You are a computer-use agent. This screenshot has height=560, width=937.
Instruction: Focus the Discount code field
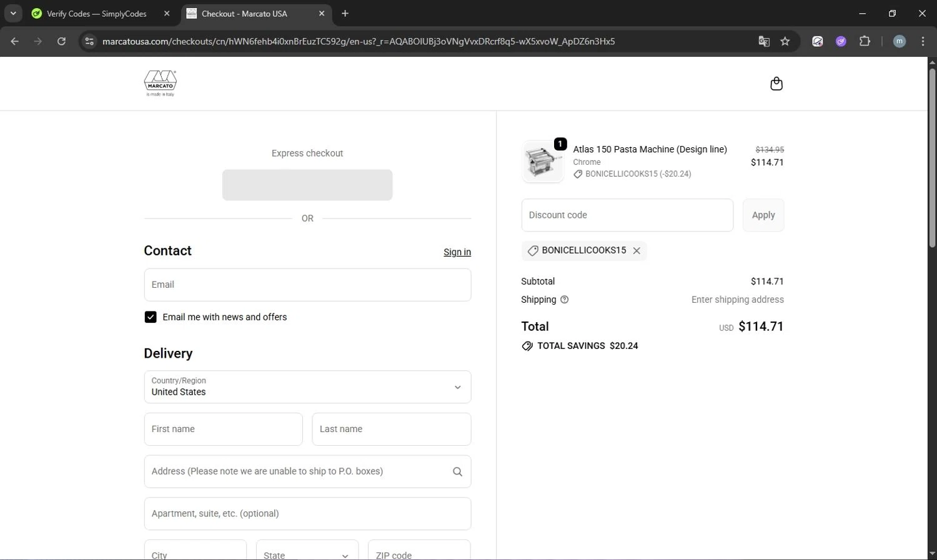coord(627,215)
